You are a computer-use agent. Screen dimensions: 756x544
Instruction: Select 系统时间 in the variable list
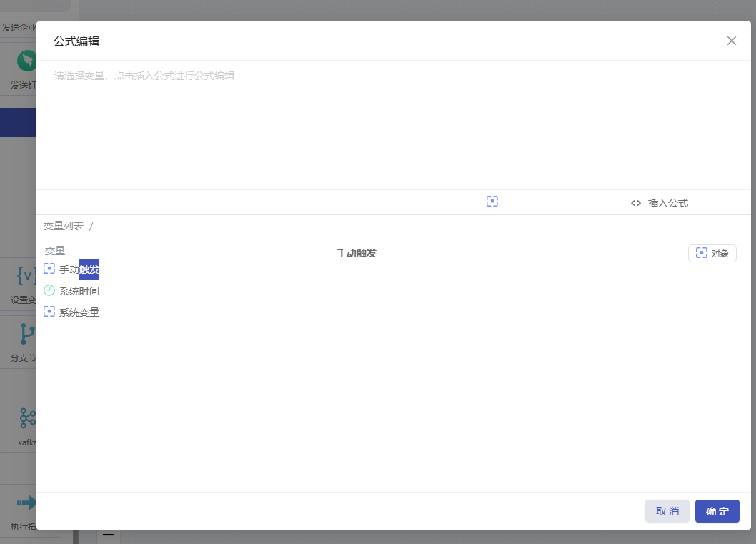click(x=79, y=291)
